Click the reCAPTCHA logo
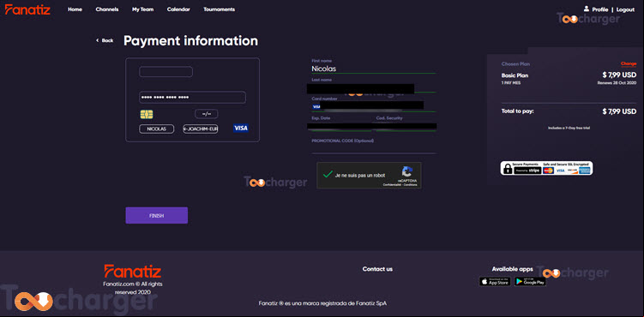 [x=407, y=171]
